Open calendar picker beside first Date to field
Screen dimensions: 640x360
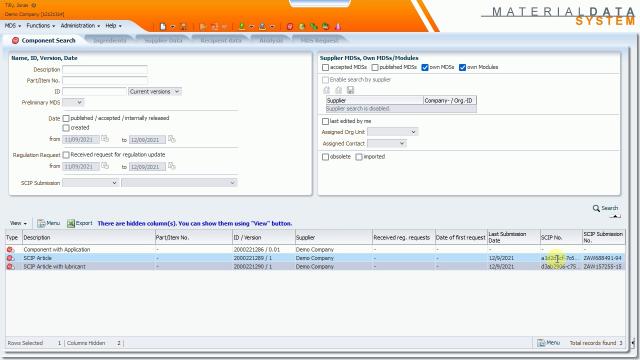(x=172, y=139)
